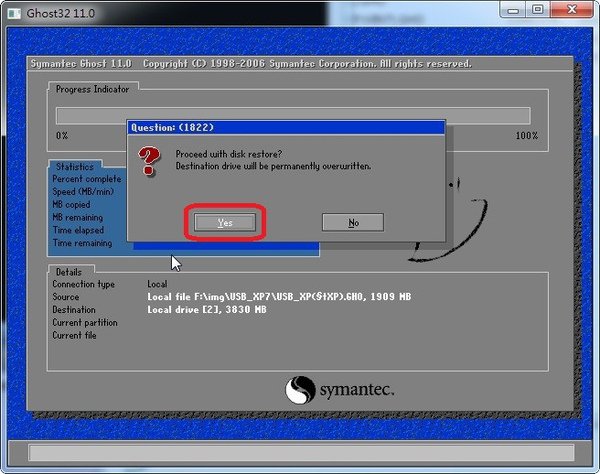Cancel the restore with No button

pyautogui.click(x=353, y=222)
